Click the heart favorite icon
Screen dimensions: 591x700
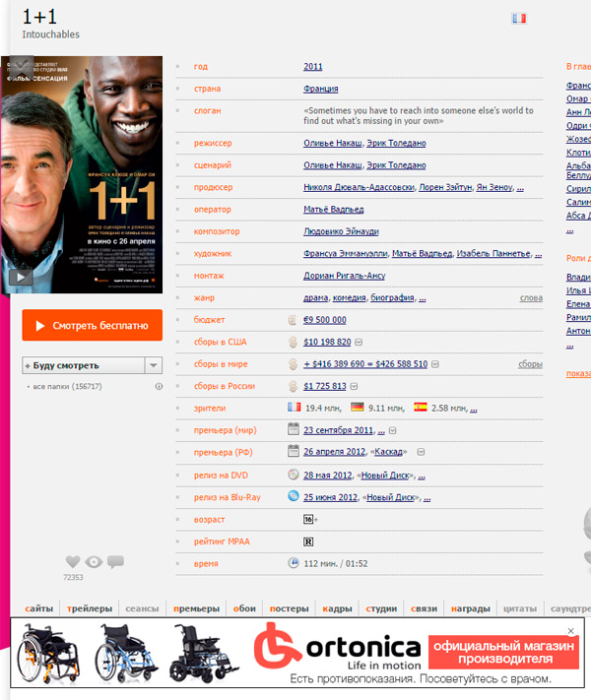coord(73,562)
